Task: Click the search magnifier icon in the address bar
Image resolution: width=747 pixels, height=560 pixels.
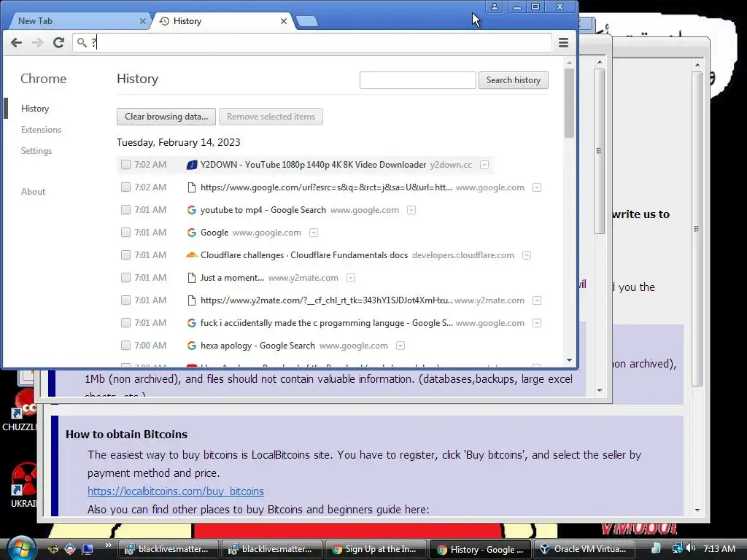Action: pyautogui.click(x=82, y=42)
